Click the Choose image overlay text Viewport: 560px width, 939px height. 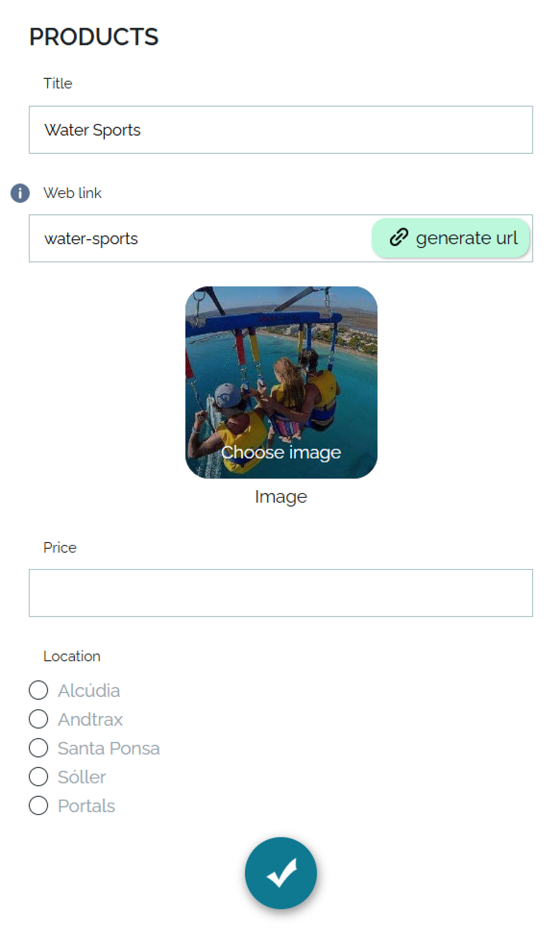(x=281, y=453)
